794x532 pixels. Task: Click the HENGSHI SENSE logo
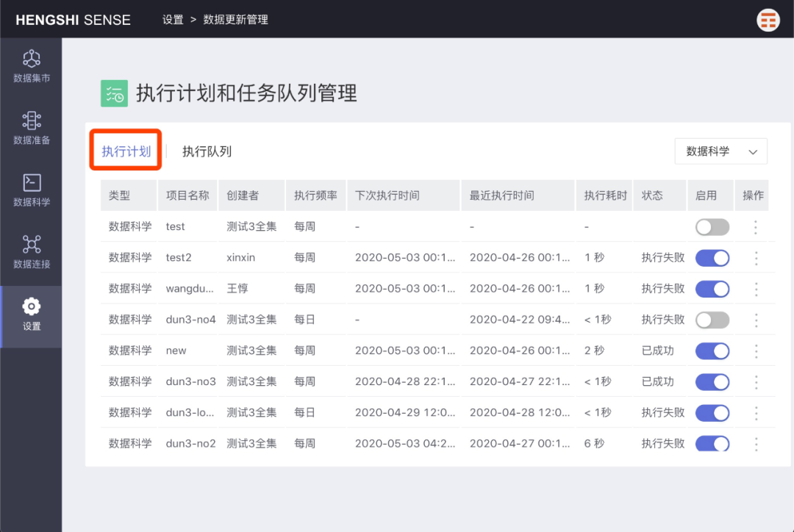(x=73, y=20)
